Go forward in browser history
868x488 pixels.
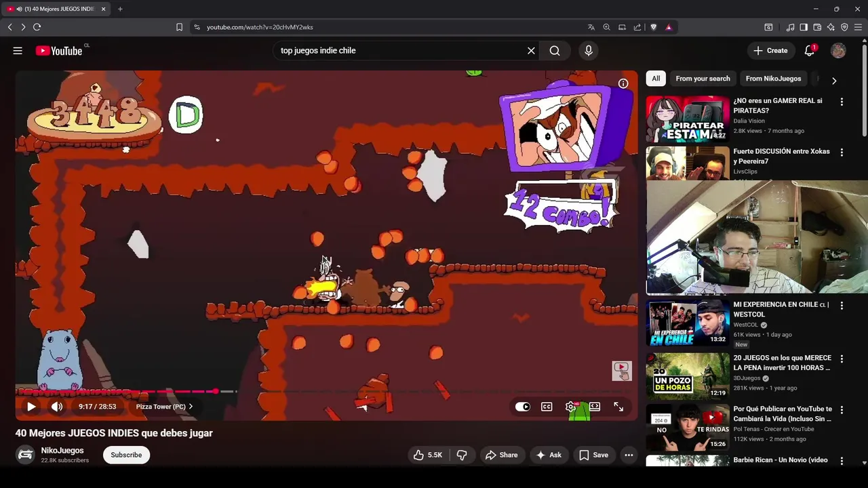23,27
